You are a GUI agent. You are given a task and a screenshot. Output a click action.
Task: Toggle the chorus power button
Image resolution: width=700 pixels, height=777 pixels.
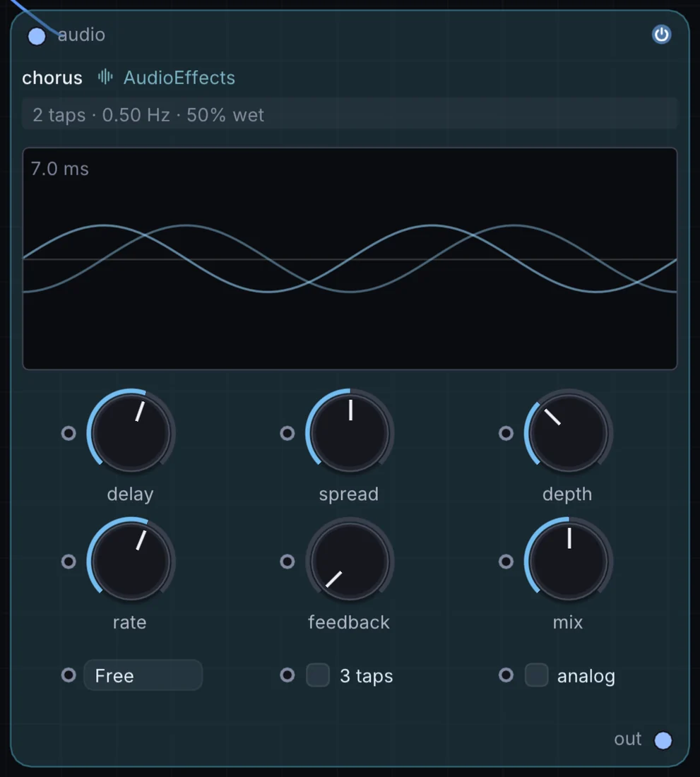[661, 35]
